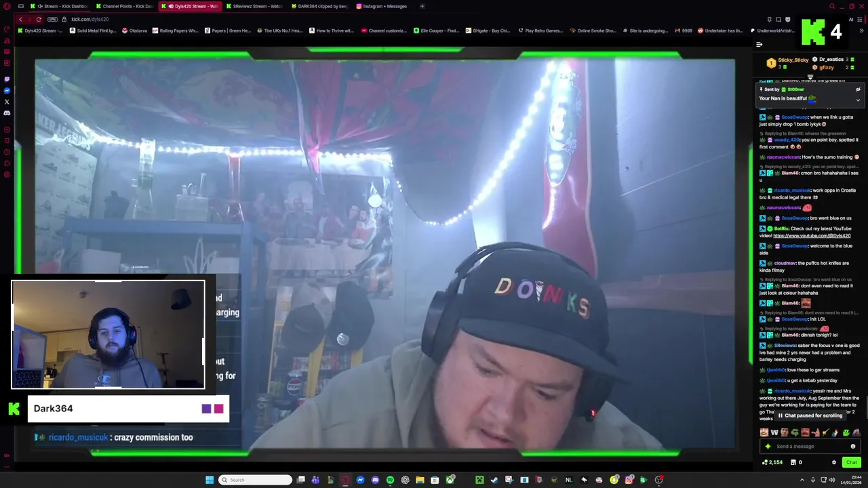This screenshot has height=488, width=868.
Task: Reload the page with the refresh icon
Action: pos(39,19)
